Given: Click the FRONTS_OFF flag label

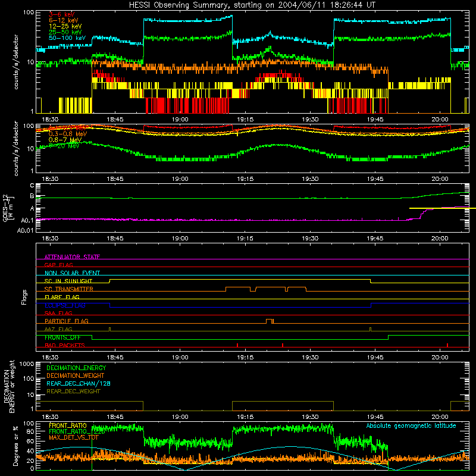Looking at the screenshot, I should point(62,337).
